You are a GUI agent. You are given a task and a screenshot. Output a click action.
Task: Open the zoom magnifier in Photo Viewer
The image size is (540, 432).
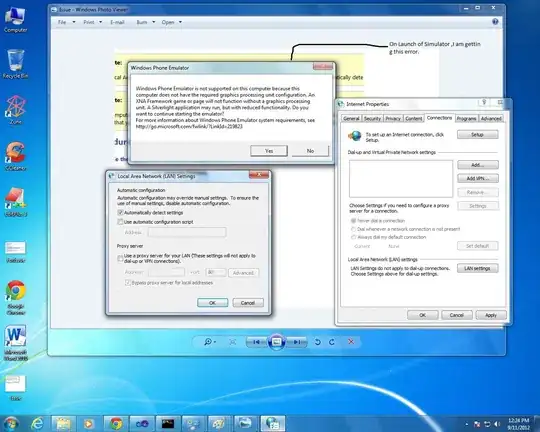(209, 342)
